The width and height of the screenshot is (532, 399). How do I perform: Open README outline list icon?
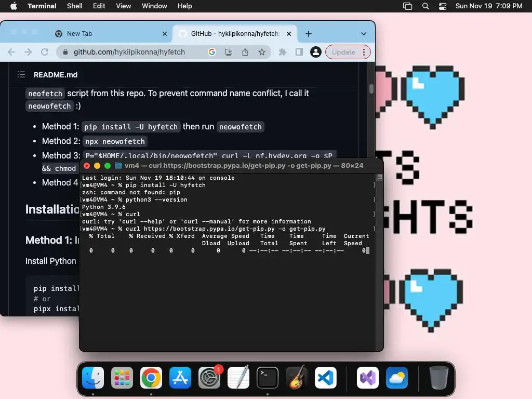[21, 75]
